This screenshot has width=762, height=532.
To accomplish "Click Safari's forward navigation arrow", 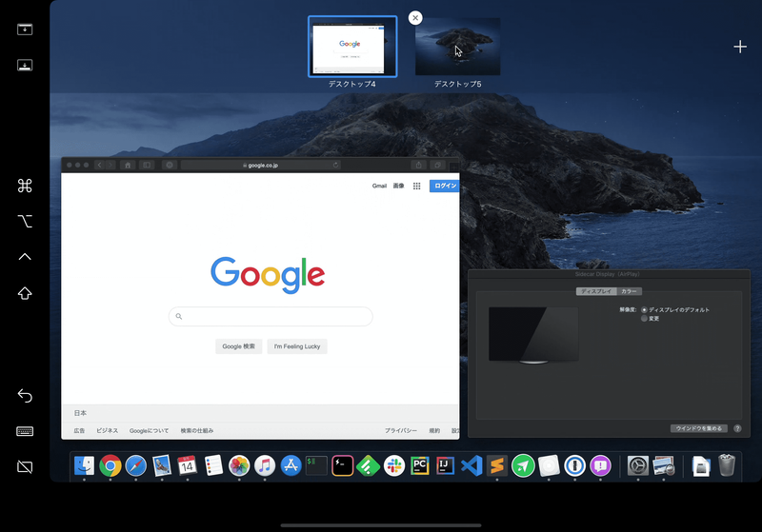I will tap(110, 165).
